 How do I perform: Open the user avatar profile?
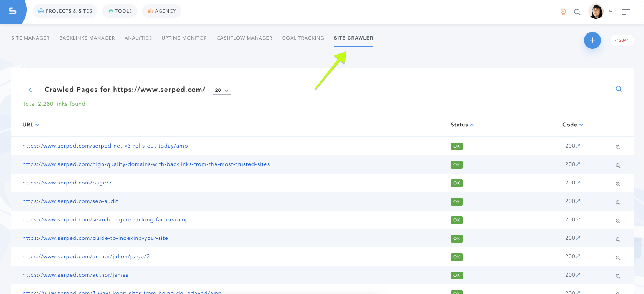[x=596, y=11]
